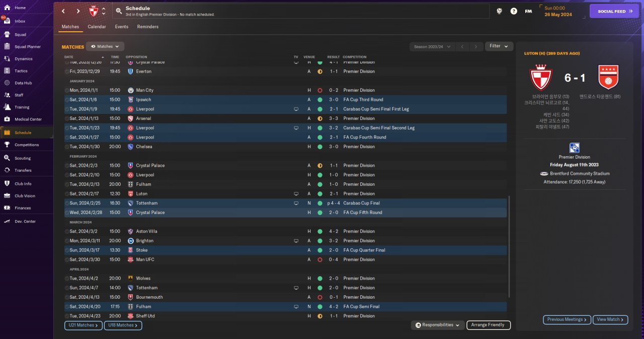Click the Arrange Friendly button

pos(489,325)
